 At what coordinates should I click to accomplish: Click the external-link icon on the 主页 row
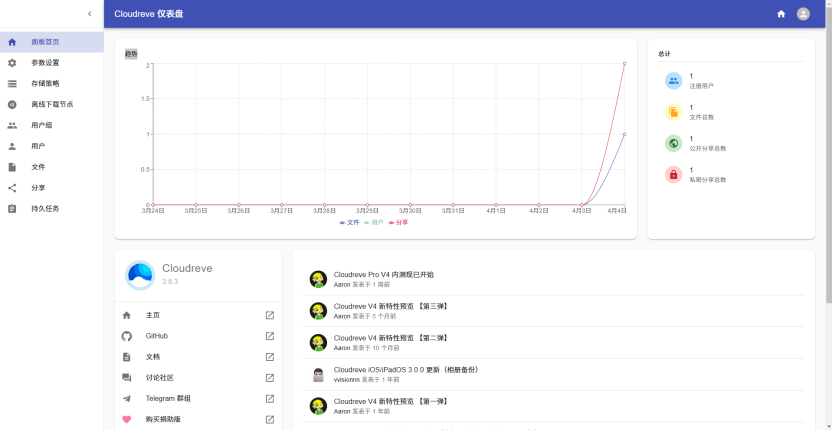[x=270, y=315]
